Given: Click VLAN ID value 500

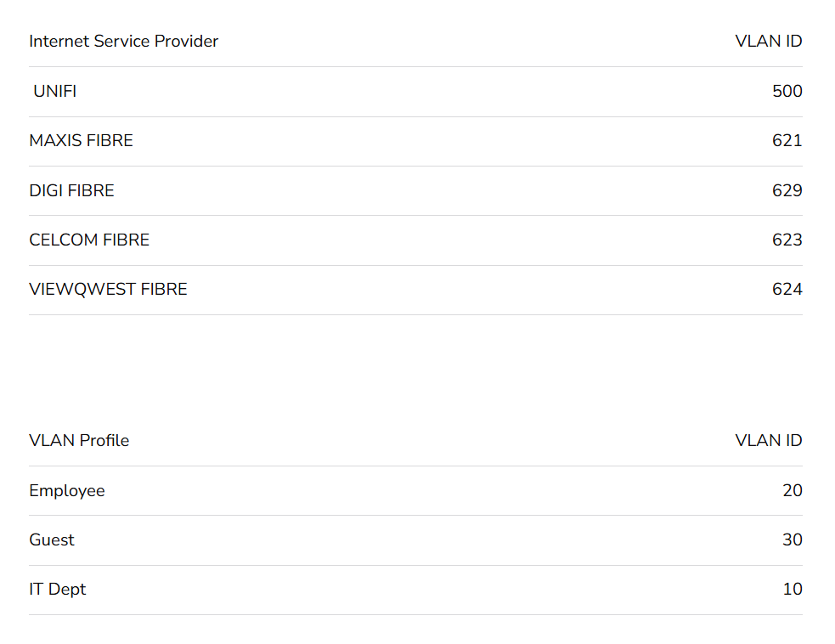Looking at the screenshot, I should (x=787, y=91).
